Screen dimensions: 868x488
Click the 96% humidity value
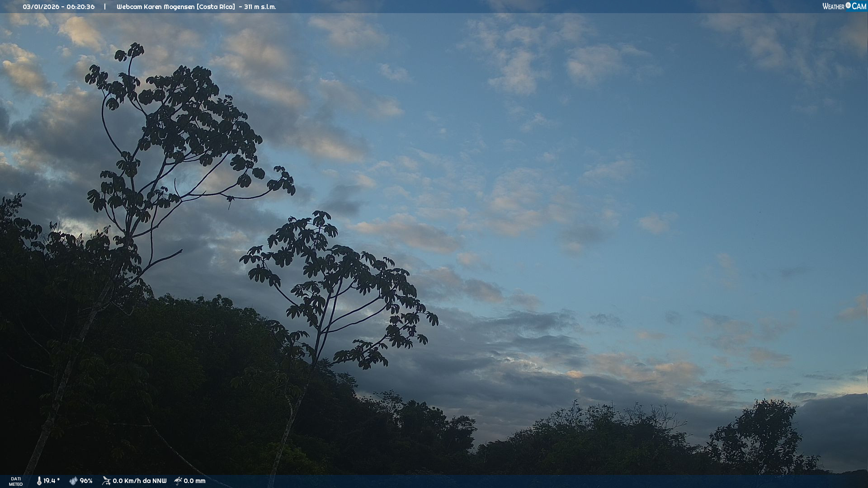click(x=86, y=481)
